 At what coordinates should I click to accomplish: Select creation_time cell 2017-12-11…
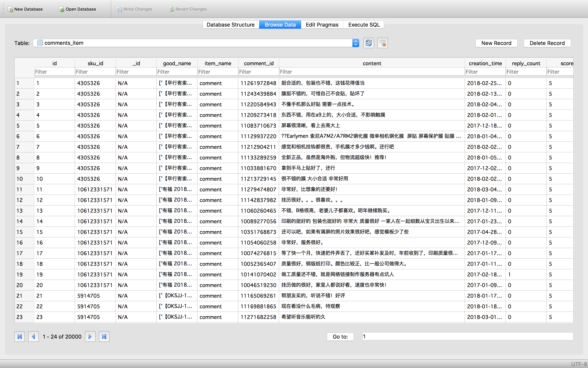485,211
